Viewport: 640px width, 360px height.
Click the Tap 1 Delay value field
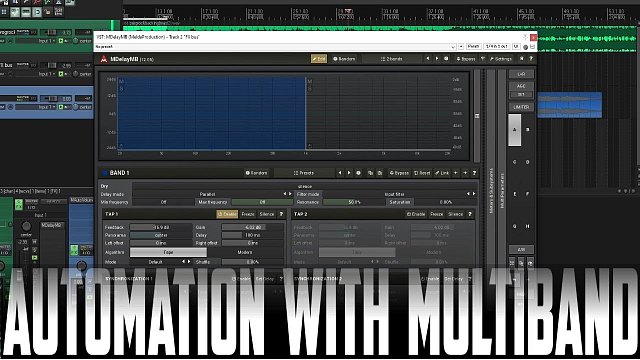tap(252, 236)
